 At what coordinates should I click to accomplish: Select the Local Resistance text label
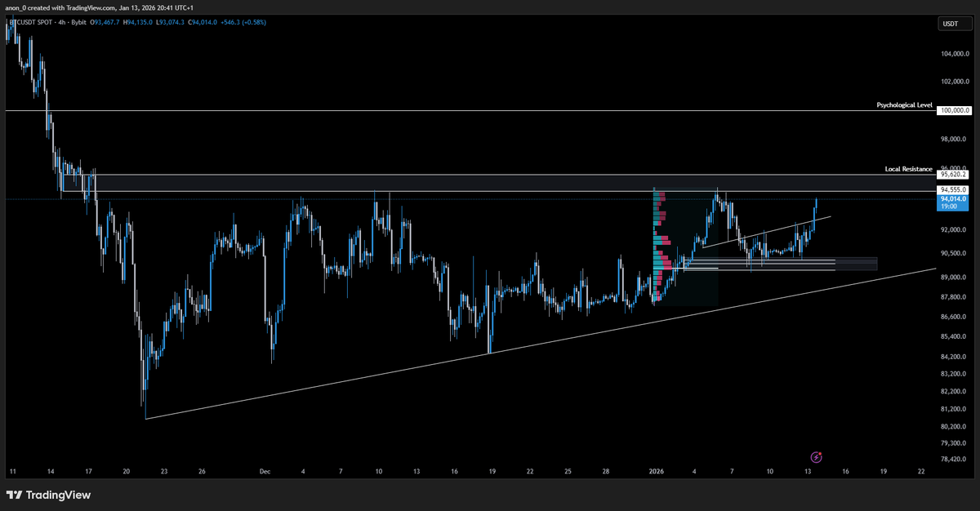[x=908, y=169]
